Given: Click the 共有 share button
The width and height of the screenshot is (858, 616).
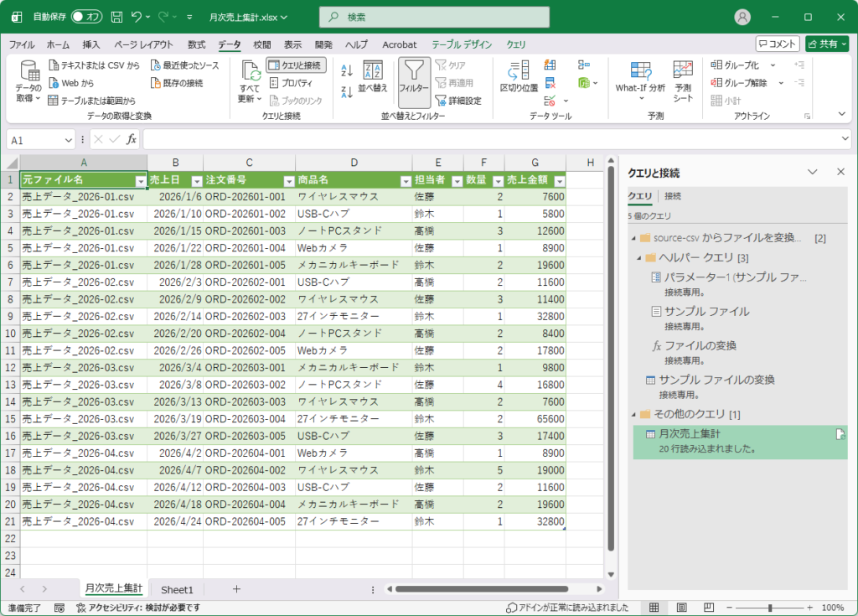Looking at the screenshot, I should tap(827, 44).
